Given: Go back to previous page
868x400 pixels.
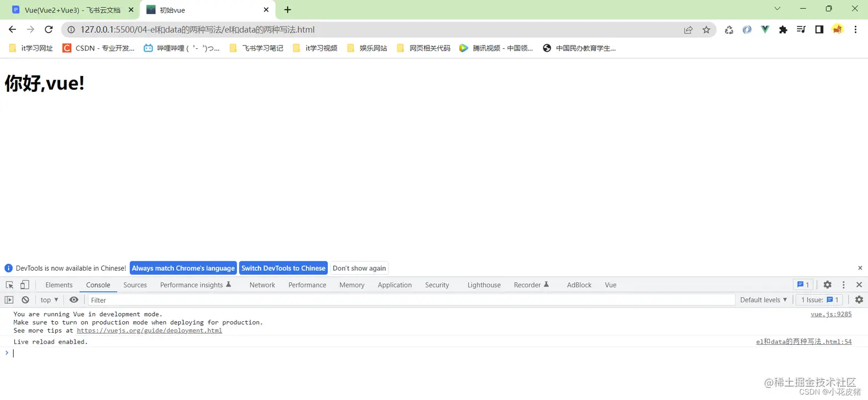Looking at the screenshot, I should coord(13,29).
